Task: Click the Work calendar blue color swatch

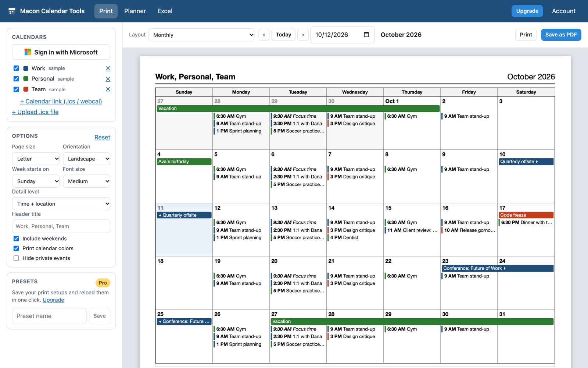Action: [x=26, y=68]
